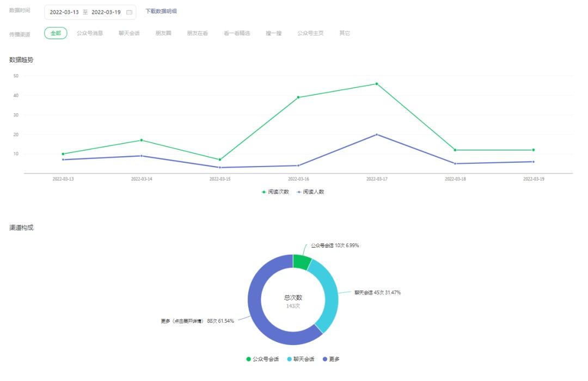Toggle 更多 purple legend dot
The width and height of the screenshot is (588, 381).
click(x=324, y=359)
